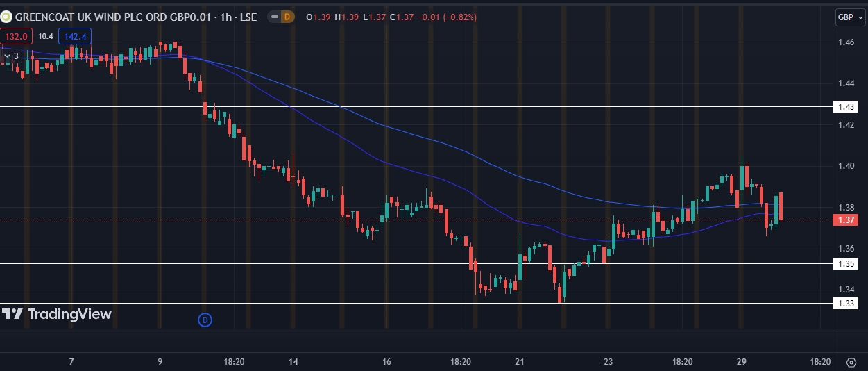
Task: Click the blue 142.4 buy price button
Action: point(74,36)
